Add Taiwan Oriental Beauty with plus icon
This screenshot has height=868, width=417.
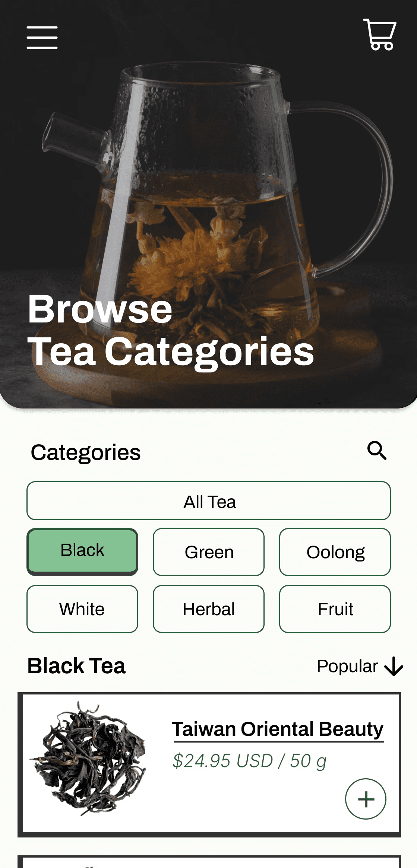tap(366, 799)
